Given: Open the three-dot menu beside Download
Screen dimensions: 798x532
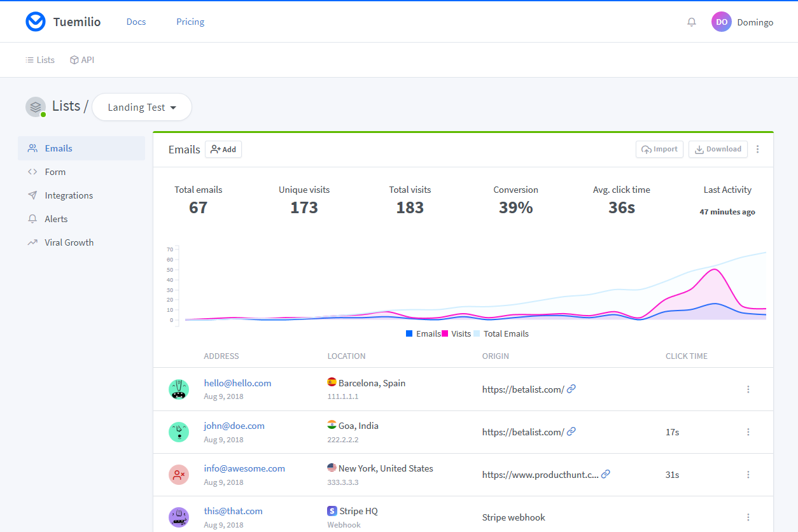Looking at the screenshot, I should [757, 149].
